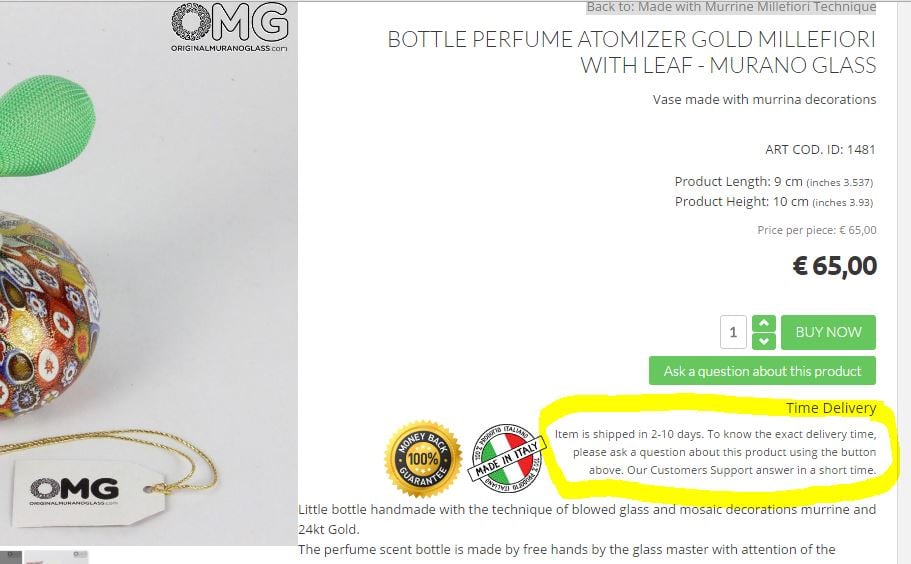911x564 pixels.
Task: Click the Time Delivery heading
Action: [x=830, y=408]
